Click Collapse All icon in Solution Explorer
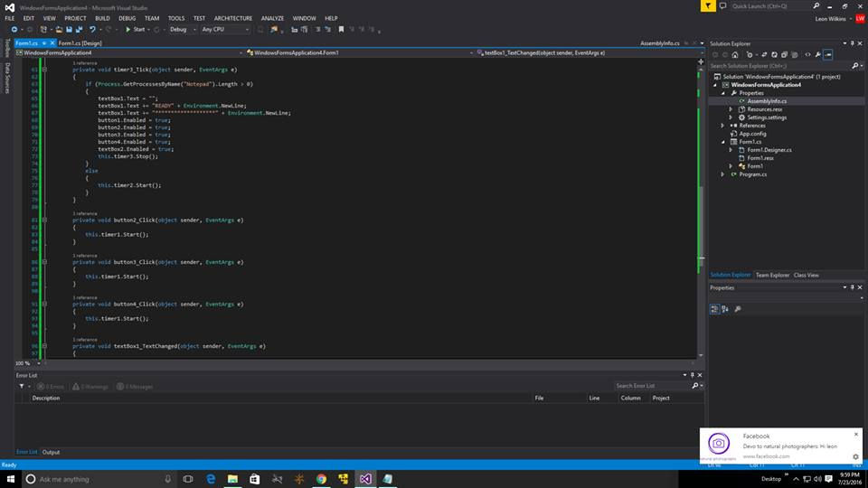Screen dimensions: 868x488 point(785,55)
